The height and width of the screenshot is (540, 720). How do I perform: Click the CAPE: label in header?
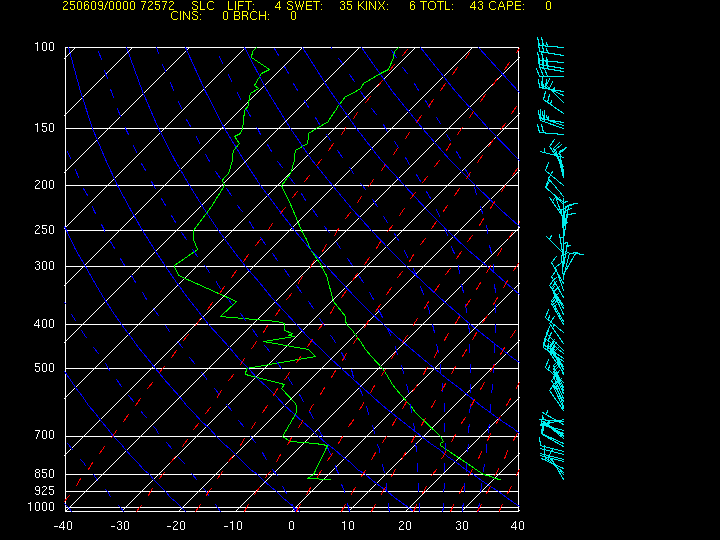[507, 6]
